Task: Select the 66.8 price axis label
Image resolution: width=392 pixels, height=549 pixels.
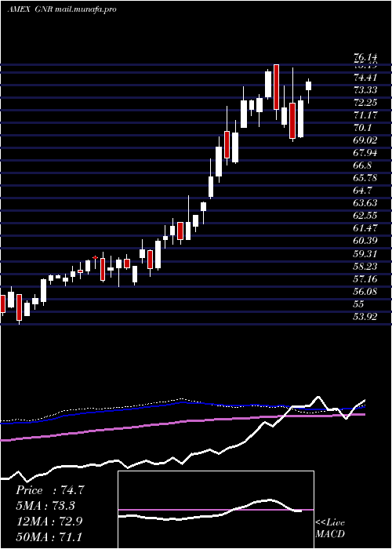Action: pyautogui.click(x=362, y=165)
